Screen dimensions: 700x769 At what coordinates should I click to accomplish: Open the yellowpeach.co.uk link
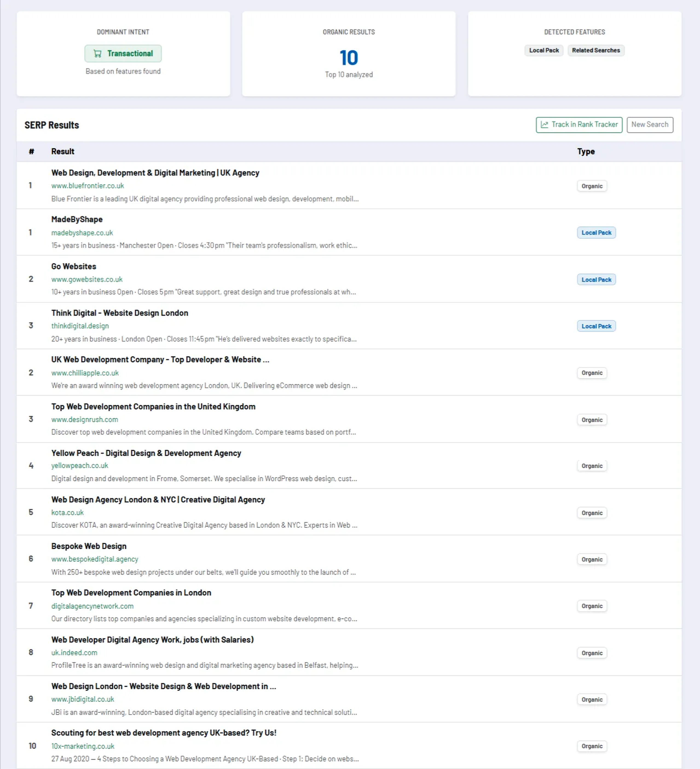coord(80,465)
